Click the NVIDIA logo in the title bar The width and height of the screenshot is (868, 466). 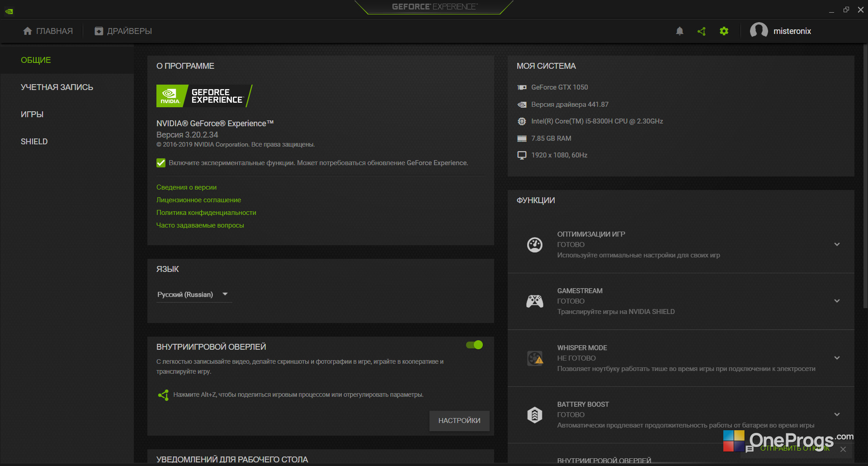tap(9, 11)
